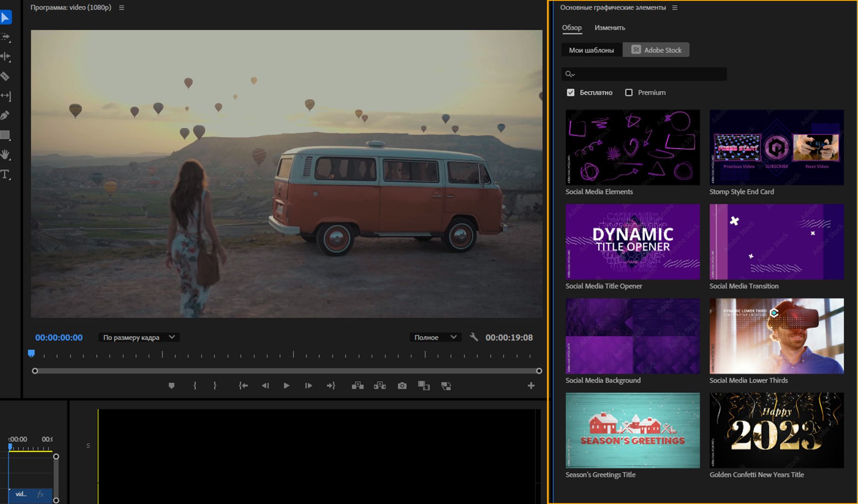Click the Pen tool icon
The height and width of the screenshot is (504, 858).
point(7,115)
